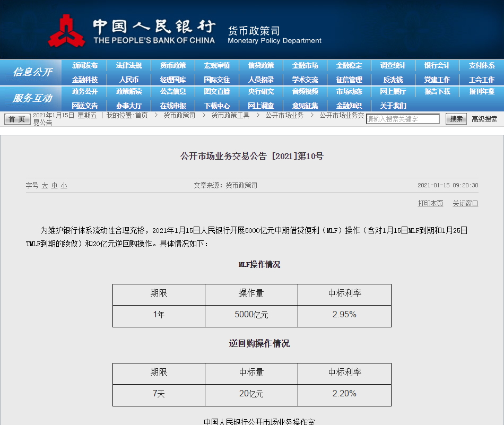Click the 5000亿元 cell in MLF table
Viewport: 504px width, 425px height.
point(251,316)
